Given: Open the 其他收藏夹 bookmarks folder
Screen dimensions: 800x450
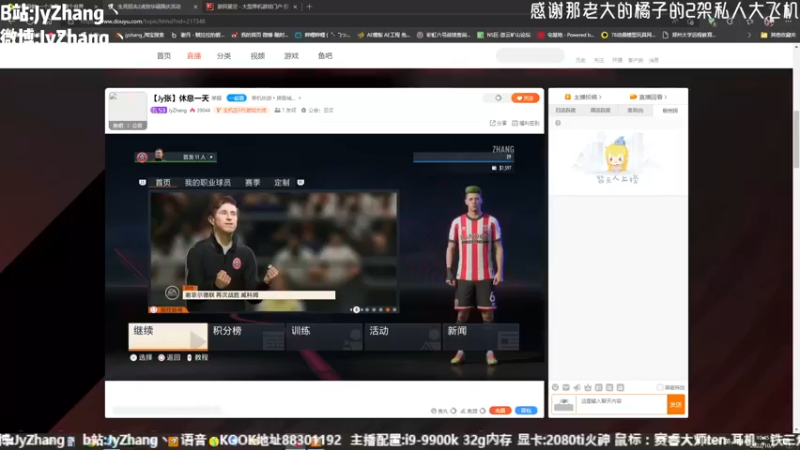Looking at the screenshot, I should click(x=778, y=35).
